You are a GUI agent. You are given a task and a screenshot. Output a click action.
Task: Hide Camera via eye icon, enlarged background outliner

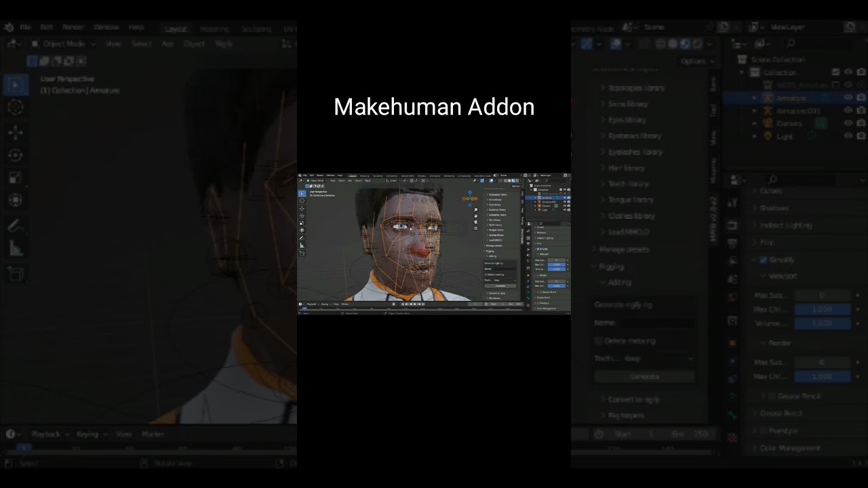848,123
